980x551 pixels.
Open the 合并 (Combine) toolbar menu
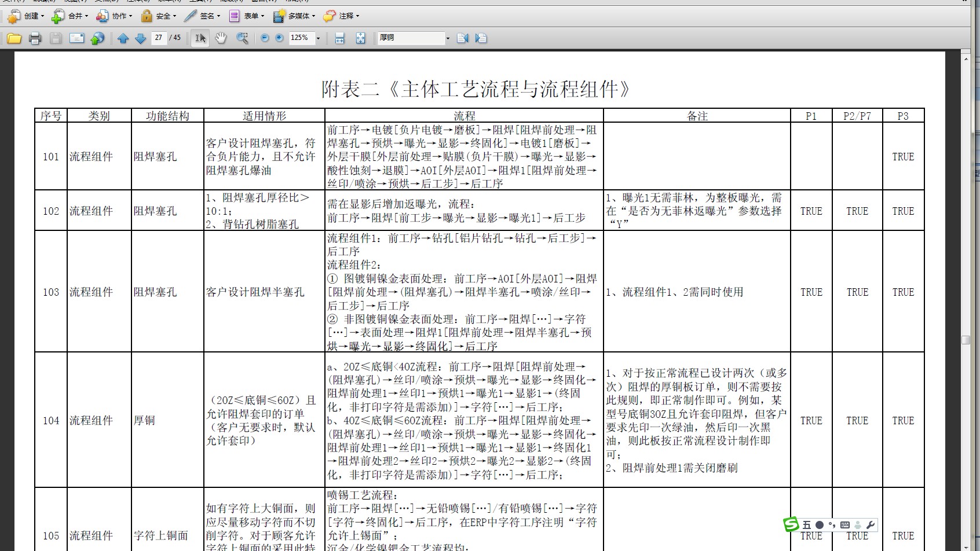point(70,16)
